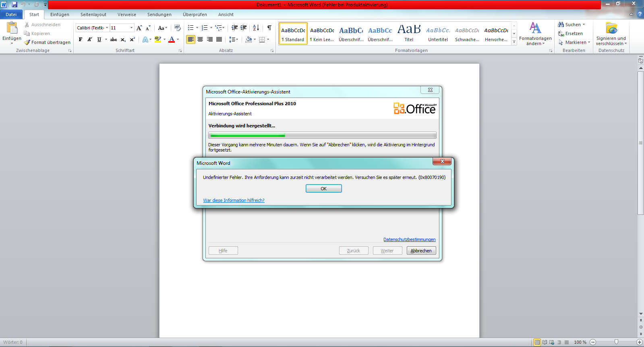This screenshot has height=347, width=644.
Task: Increase font size with grow font icon
Action: (x=139, y=28)
